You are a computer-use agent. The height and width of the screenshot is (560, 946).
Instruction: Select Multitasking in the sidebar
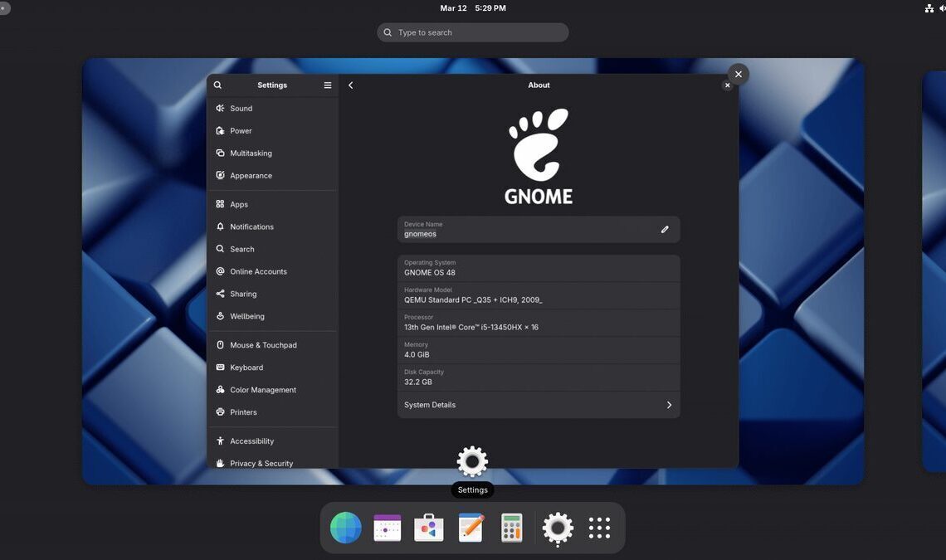coord(272,153)
